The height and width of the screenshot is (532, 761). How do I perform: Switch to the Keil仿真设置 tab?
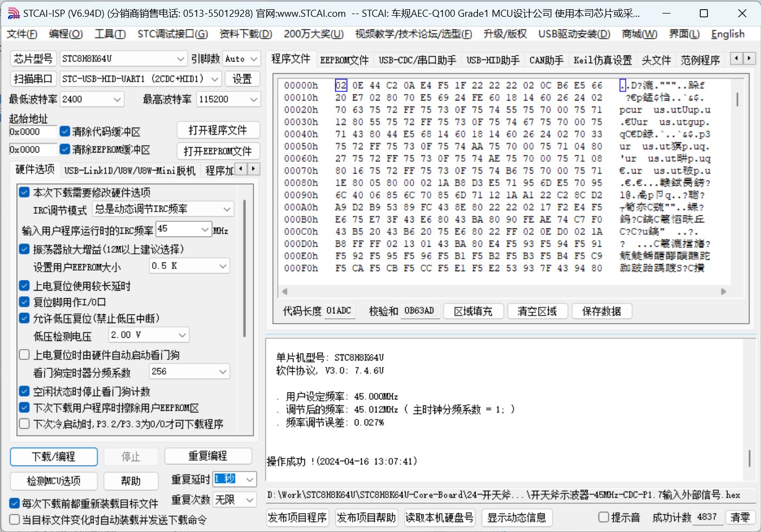tap(603, 60)
